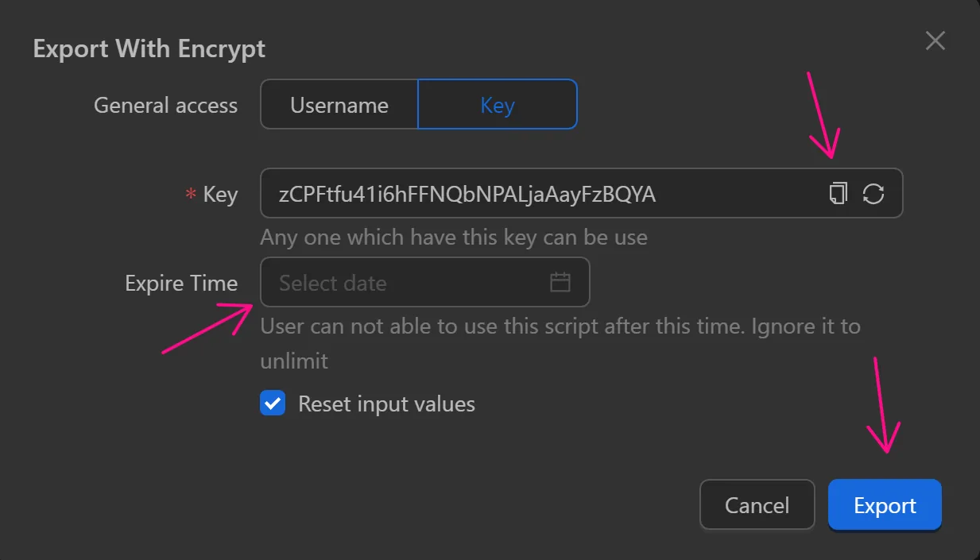Select the key text in the Key field
Viewport: 980px width, 560px height.
[x=517, y=193]
